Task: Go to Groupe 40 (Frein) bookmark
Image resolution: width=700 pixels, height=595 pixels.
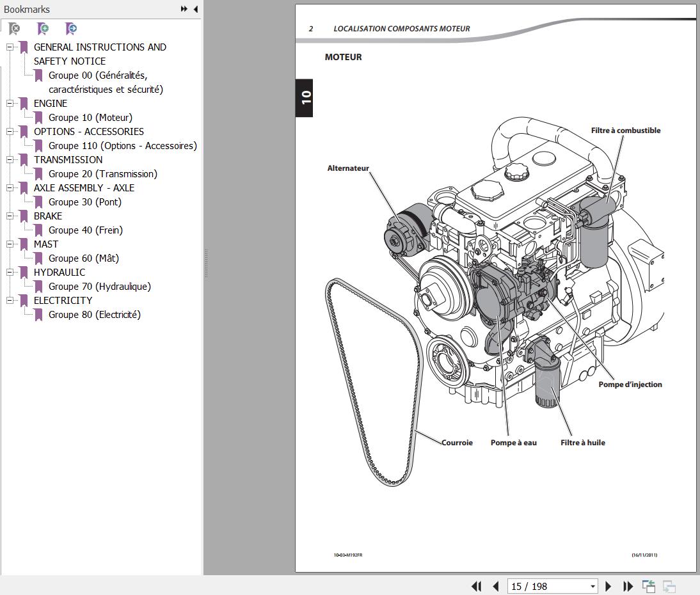Action: coord(85,230)
